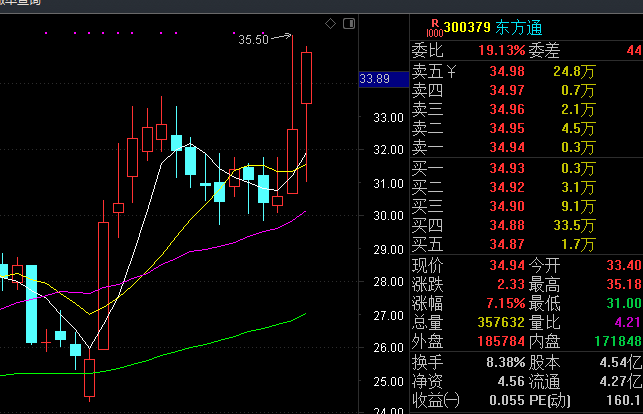Click the 33.89 price marker on the axis
The image size is (643, 414).
point(384,79)
